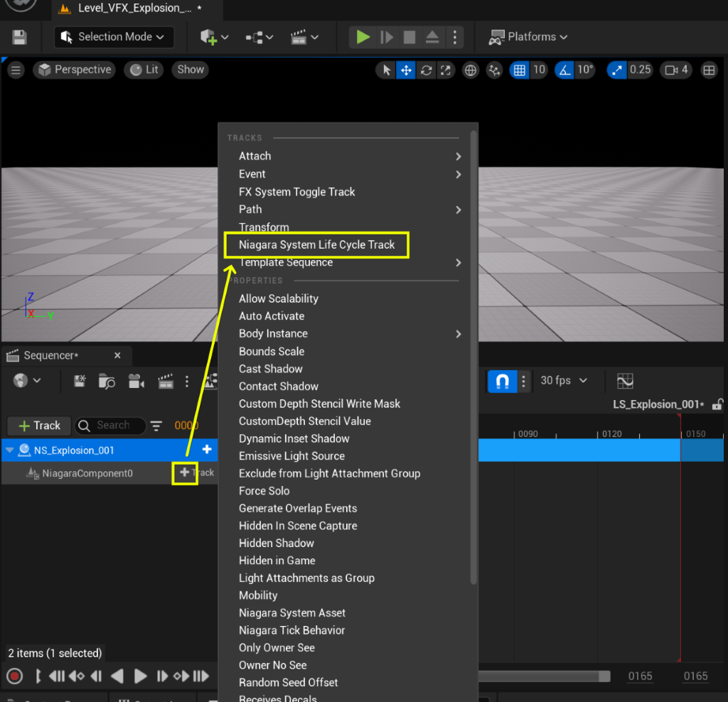Click the Sequencer timeline range scrollbar
Image resolution: width=728 pixels, height=702 pixels.
[545, 676]
